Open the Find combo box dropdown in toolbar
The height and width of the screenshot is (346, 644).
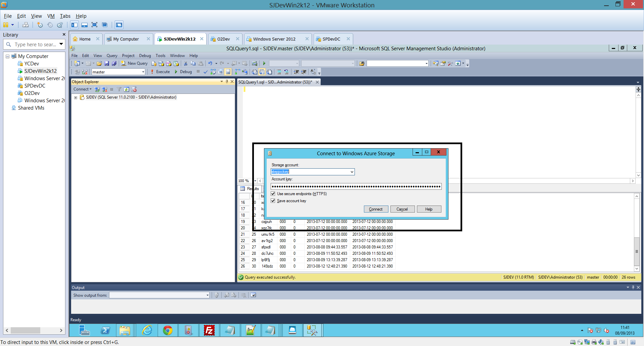(x=426, y=63)
